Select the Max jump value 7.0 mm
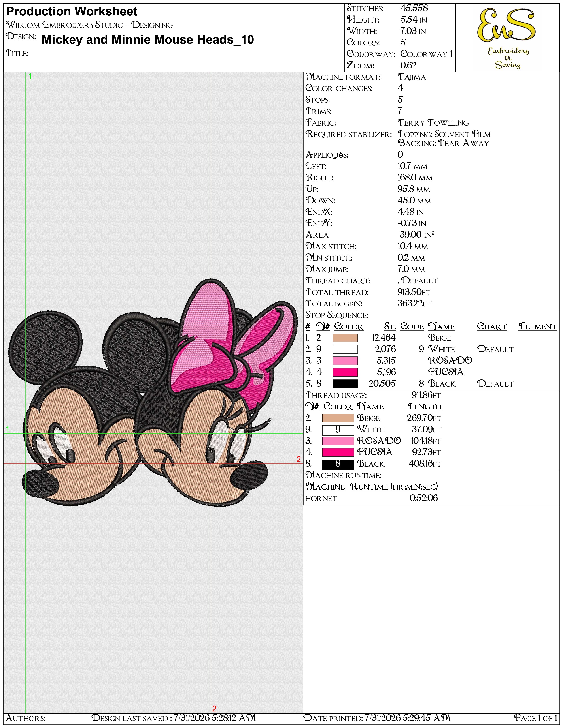This screenshot has height=728, width=563. (411, 269)
